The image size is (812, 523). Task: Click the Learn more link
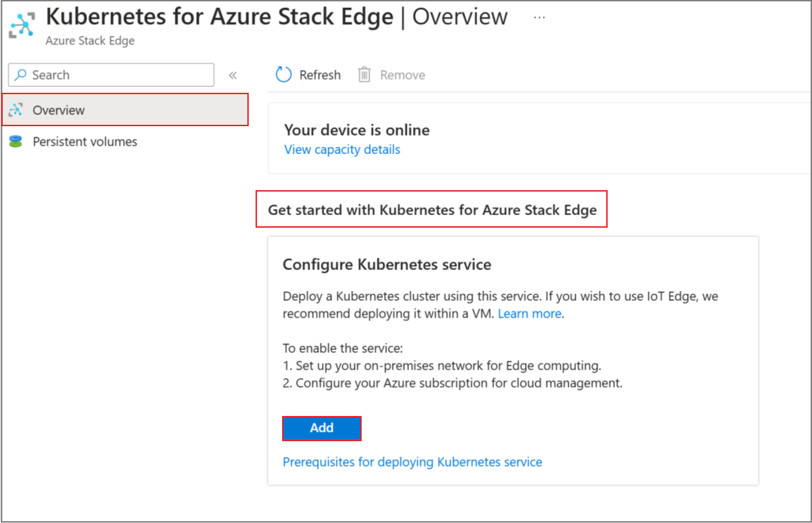pos(529,313)
